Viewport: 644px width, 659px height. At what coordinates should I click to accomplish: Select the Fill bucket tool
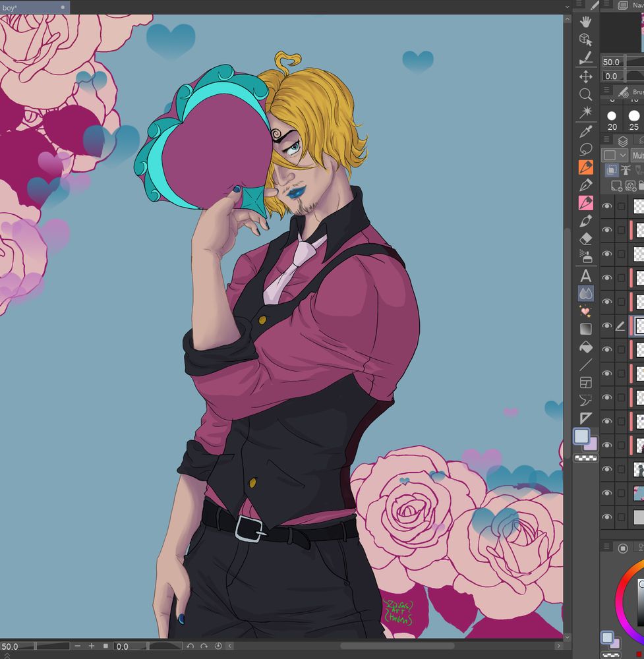click(x=585, y=347)
